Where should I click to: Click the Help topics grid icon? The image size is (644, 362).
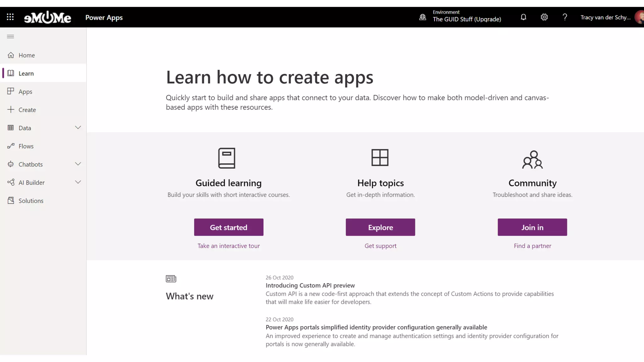pyautogui.click(x=380, y=157)
